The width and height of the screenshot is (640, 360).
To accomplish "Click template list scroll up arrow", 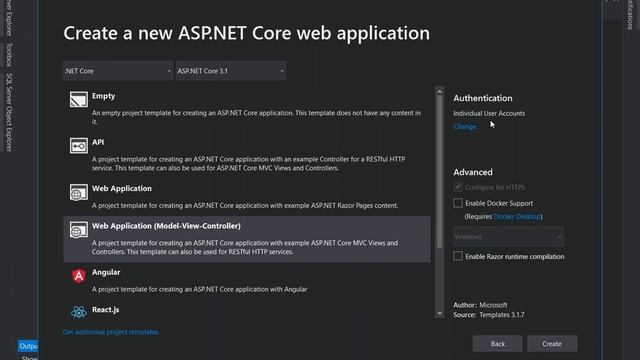I will coord(440,91).
